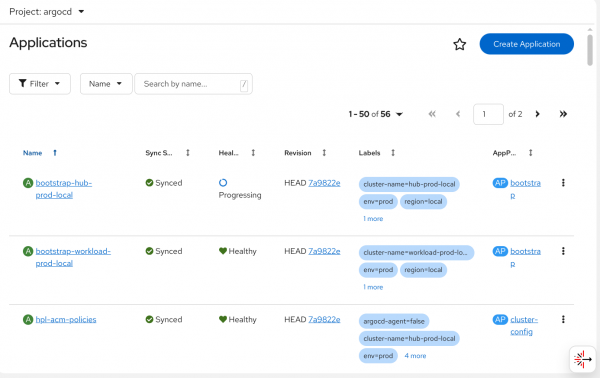Go to first page with double-left arrow

click(432, 114)
